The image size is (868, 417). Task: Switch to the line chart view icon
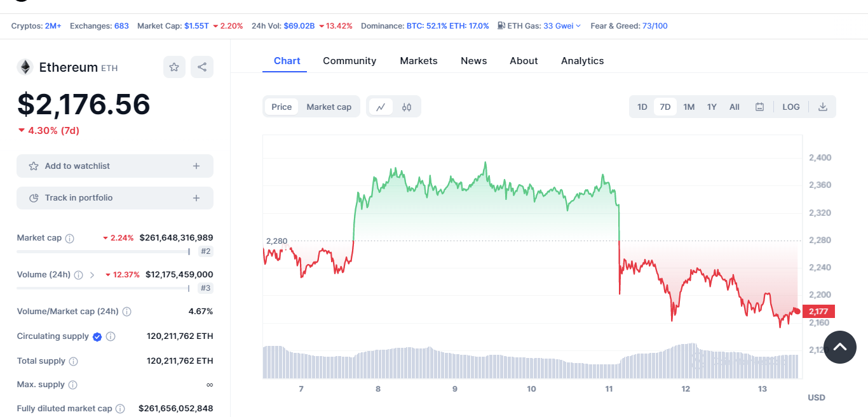click(x=381, y=107)
